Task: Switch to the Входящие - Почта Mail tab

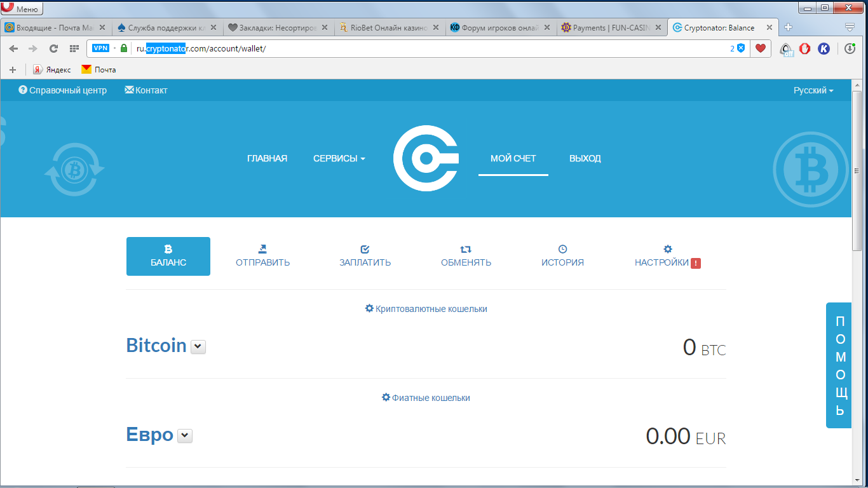Action: (55, 28)
